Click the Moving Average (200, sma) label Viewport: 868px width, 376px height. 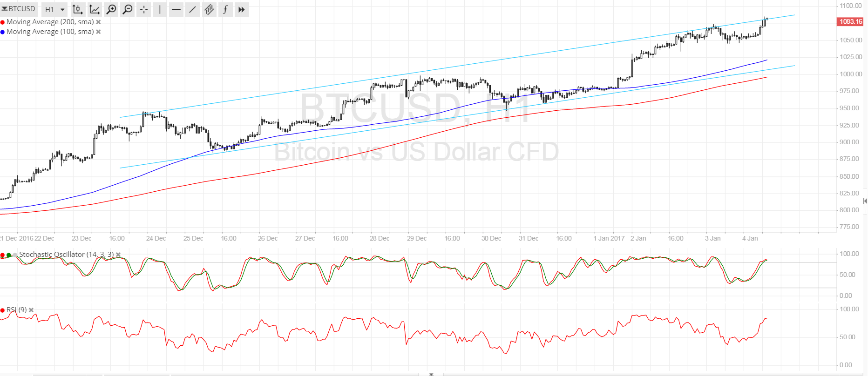tap(50, 22)
